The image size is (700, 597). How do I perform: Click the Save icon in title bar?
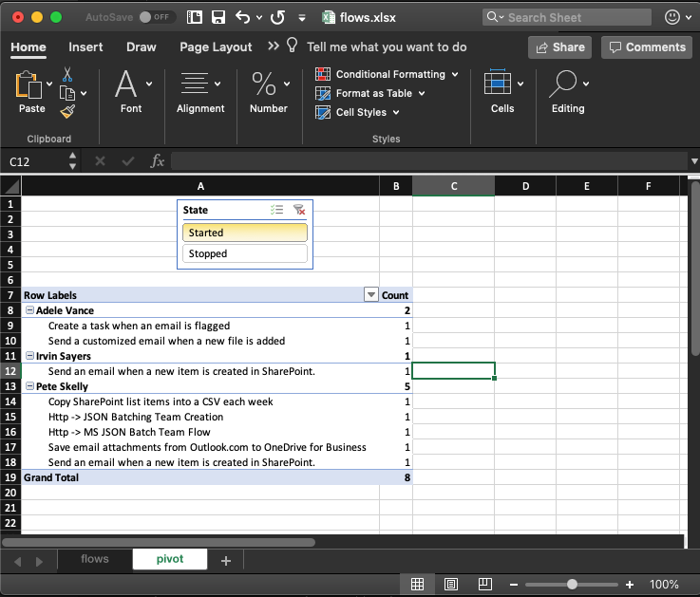tap(218, 17)
